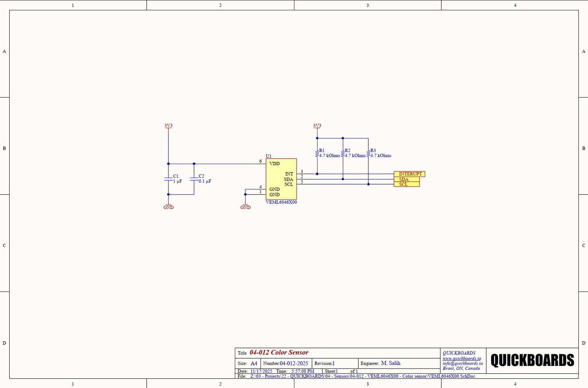588x388 pixels.
Task: Click the 3V3 port feeding the capacitors
Action: 168,126
